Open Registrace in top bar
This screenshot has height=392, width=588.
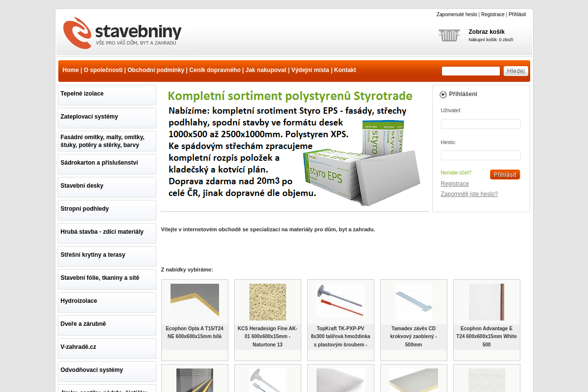492,15
